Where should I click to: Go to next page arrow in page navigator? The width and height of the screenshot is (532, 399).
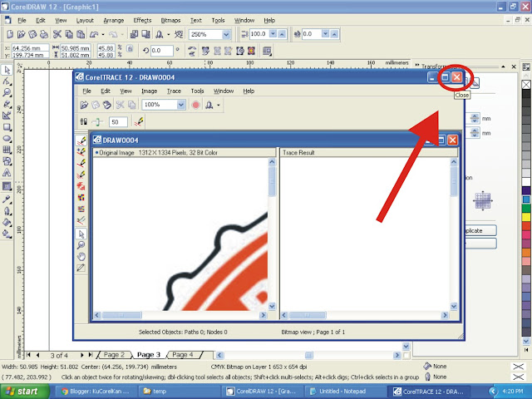(81, 355)
